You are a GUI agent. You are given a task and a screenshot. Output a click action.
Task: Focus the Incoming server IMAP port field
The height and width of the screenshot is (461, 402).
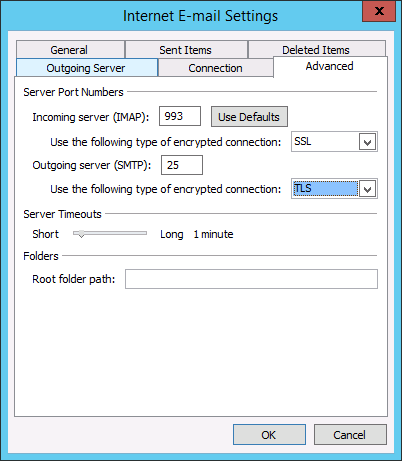point(180,116)
